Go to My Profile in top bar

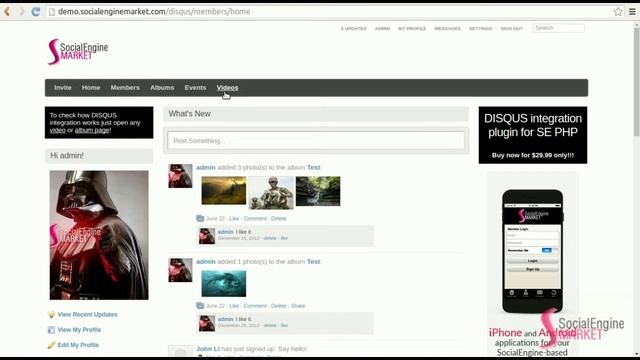click(x=412, y=29)
